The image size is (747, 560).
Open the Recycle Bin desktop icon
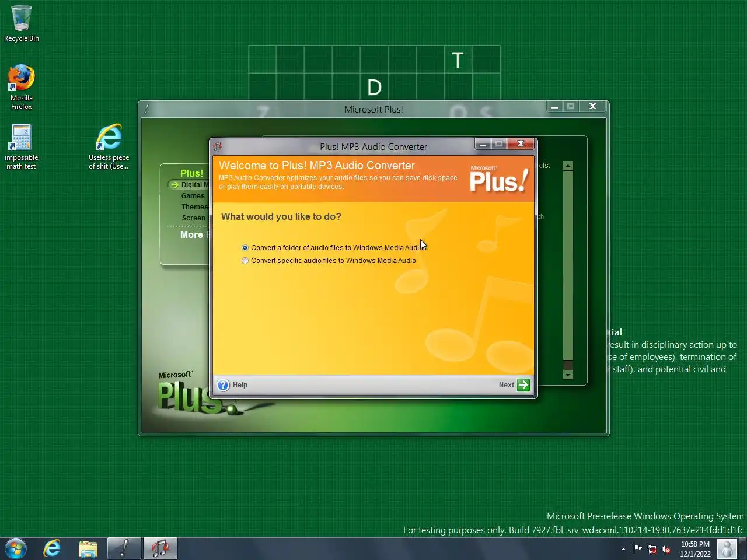pyautogui.click(x=22, y=23)
